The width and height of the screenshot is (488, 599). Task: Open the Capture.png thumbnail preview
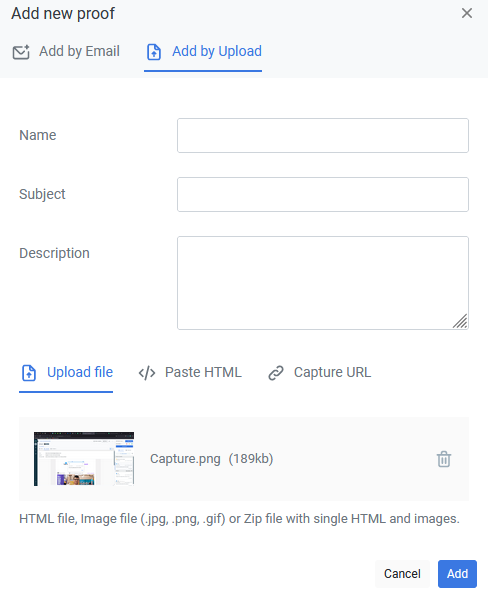tap(84, 459)
